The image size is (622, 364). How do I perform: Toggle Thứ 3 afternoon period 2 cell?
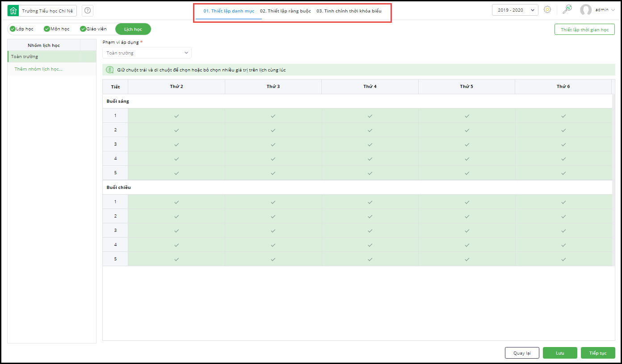(273, 216)
